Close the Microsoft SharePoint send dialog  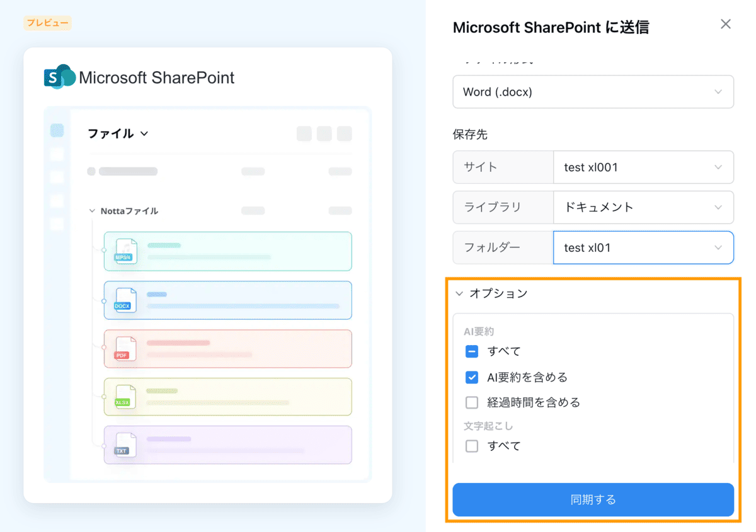(x=726, y=24)
